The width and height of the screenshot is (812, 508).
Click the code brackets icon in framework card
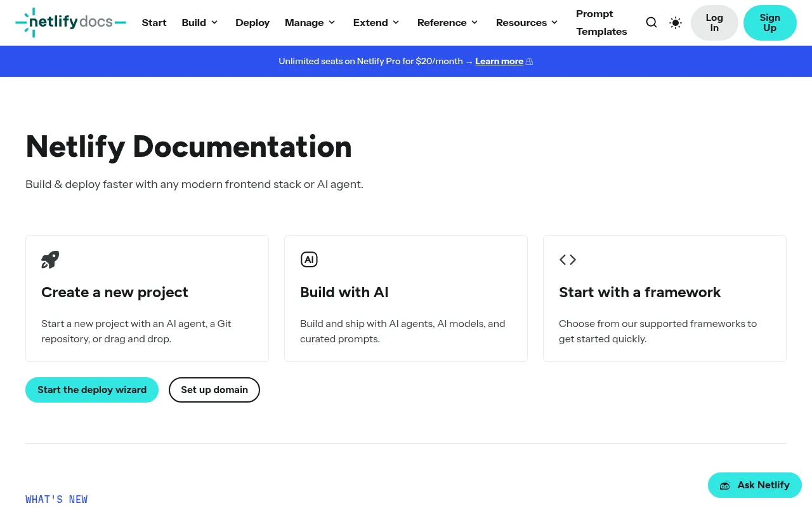pyautogui.click(x=568, y=260)
